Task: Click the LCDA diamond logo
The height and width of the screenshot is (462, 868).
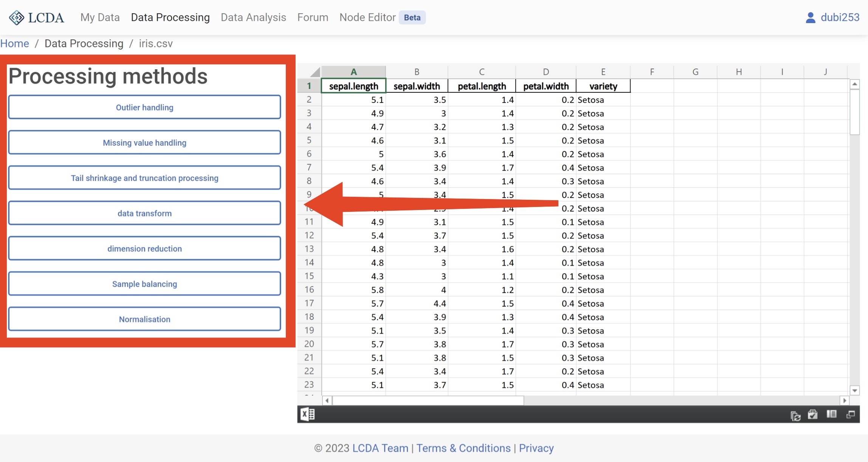Action: click(16, 17)
